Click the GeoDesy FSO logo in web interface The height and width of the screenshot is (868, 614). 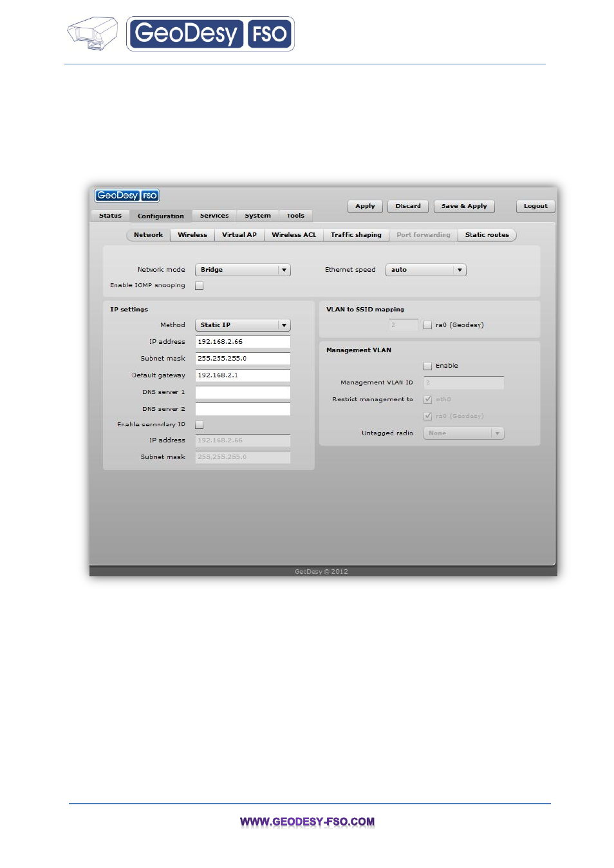pos(127,196)
